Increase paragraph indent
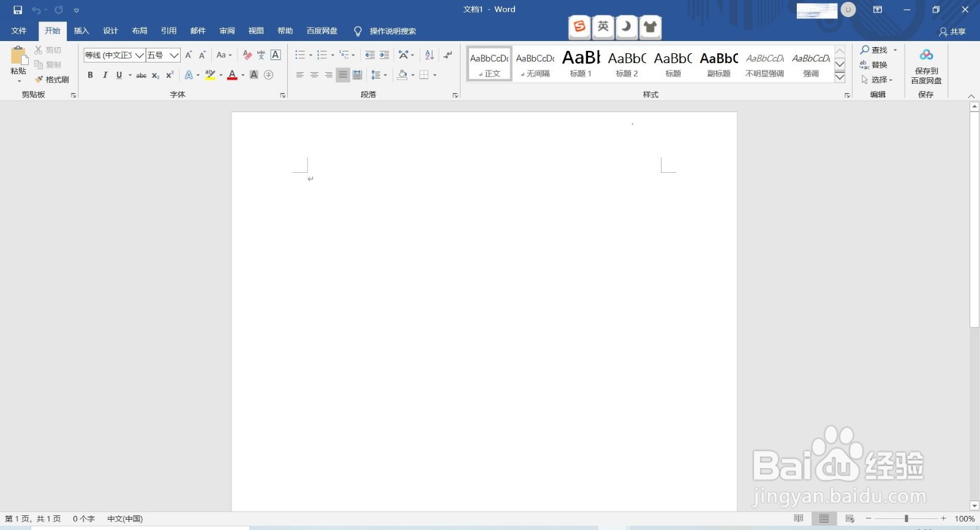Screen dimensions: 980x530 384,55
